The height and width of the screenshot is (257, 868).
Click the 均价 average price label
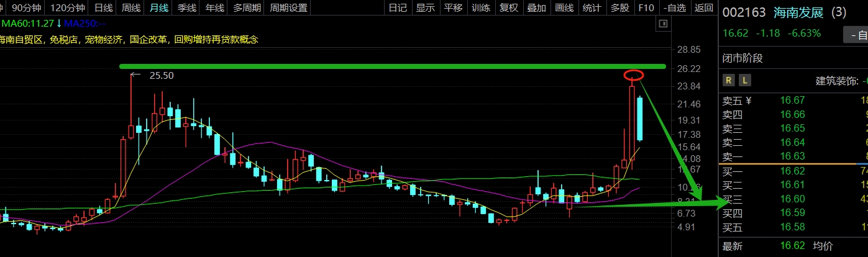point(823,246)
